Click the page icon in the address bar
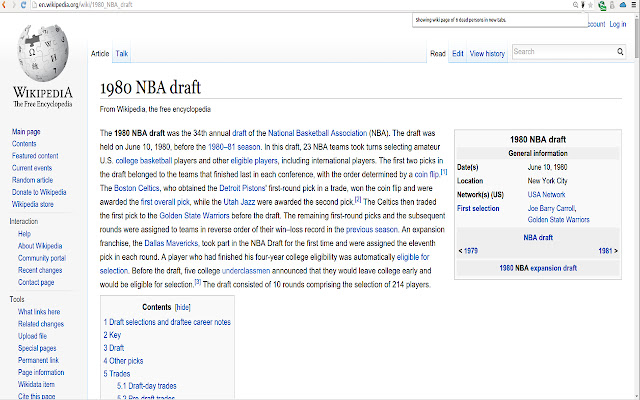Viewport: 640px width, 400px height. pyautogui.click(x=34, y=5)
